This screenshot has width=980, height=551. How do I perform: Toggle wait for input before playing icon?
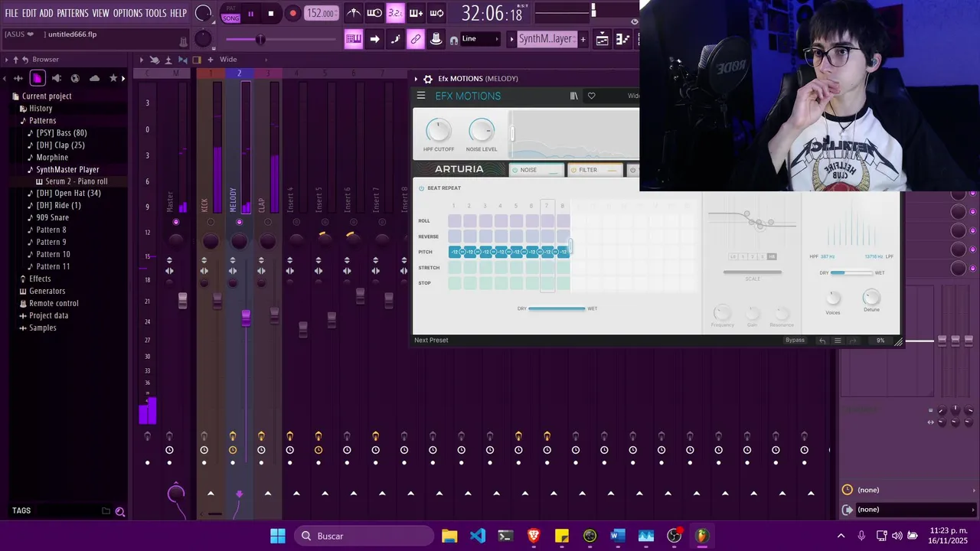pos(374,13)
